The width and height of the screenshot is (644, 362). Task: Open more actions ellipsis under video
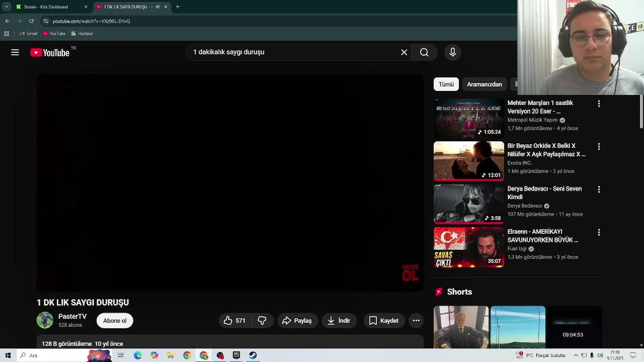416,320
